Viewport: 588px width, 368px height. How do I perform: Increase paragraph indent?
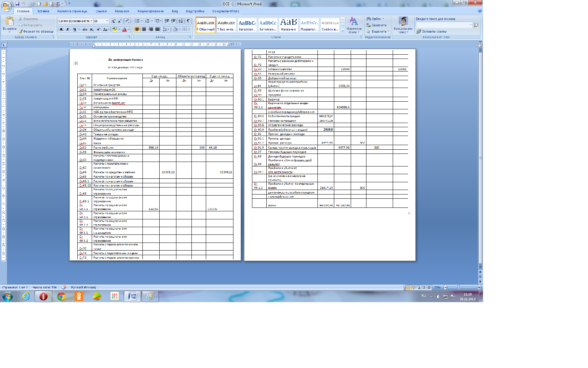click(173, 21)
